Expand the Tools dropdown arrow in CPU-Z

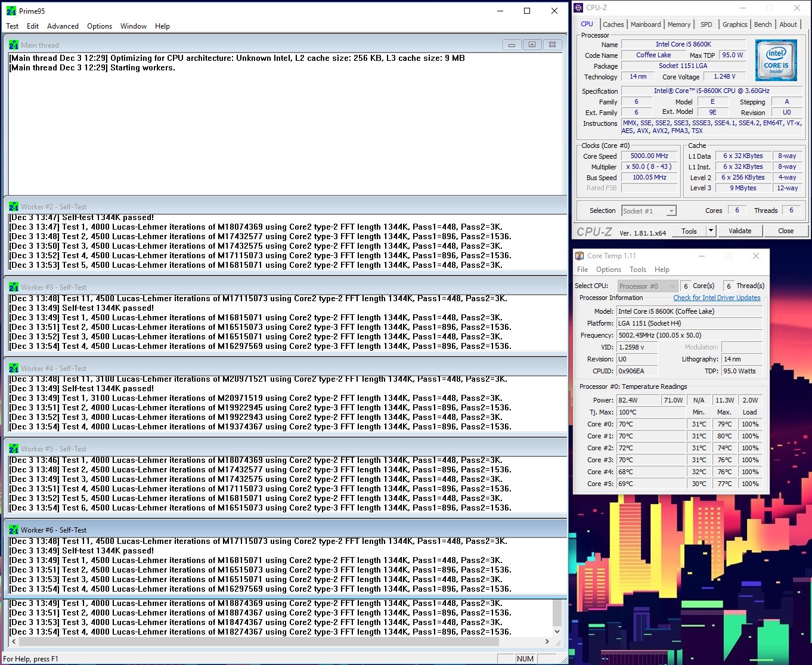coord(711,231)
